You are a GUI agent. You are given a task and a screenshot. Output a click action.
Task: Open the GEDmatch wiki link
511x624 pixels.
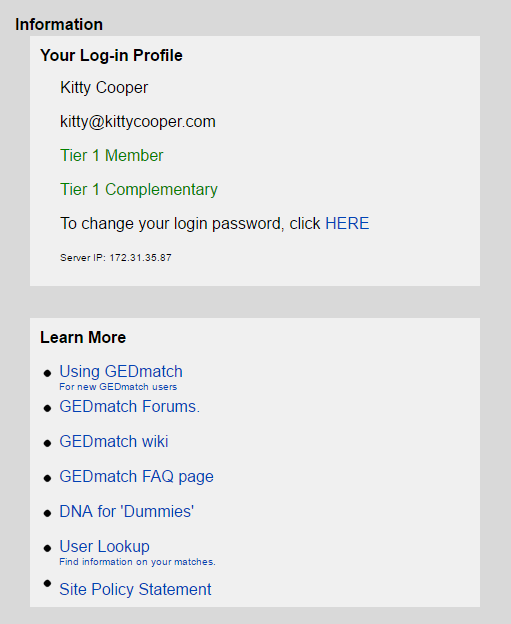(114, 441)
